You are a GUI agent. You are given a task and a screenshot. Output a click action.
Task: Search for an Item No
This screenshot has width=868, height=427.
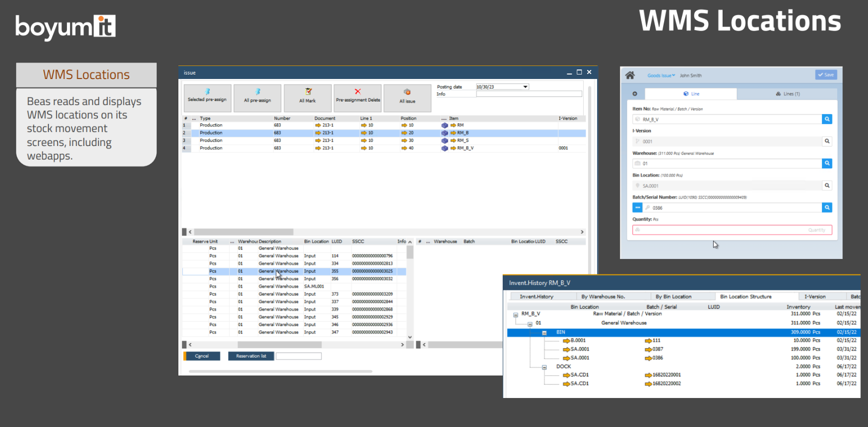(827, 119)
